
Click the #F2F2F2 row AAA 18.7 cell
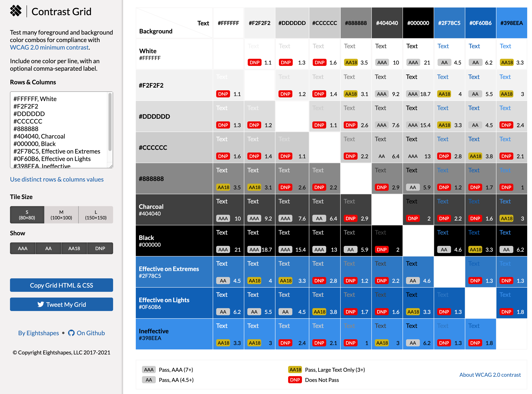pos(418,85)
